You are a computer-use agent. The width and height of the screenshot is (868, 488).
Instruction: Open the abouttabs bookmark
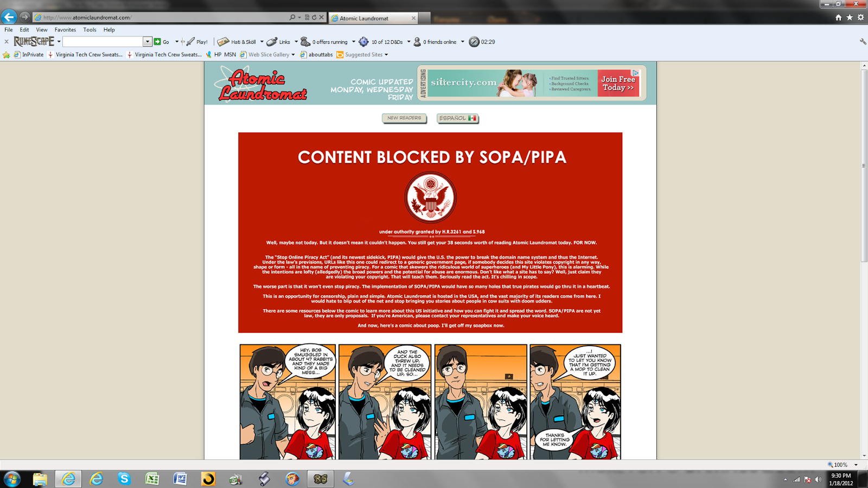(316, 55)
